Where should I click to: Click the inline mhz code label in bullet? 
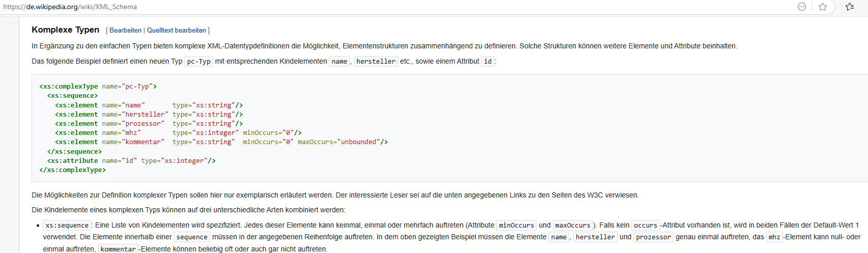tap(774, 237)
